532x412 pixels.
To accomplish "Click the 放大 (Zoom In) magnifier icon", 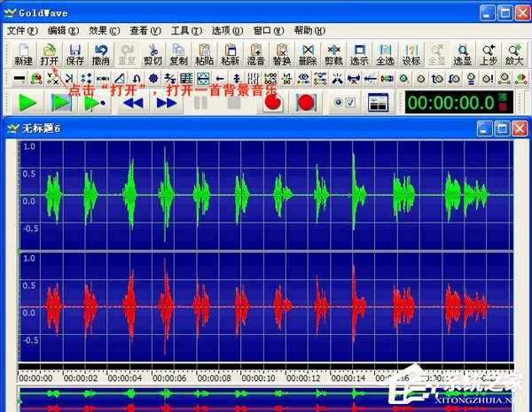I will tap(514, 54).
